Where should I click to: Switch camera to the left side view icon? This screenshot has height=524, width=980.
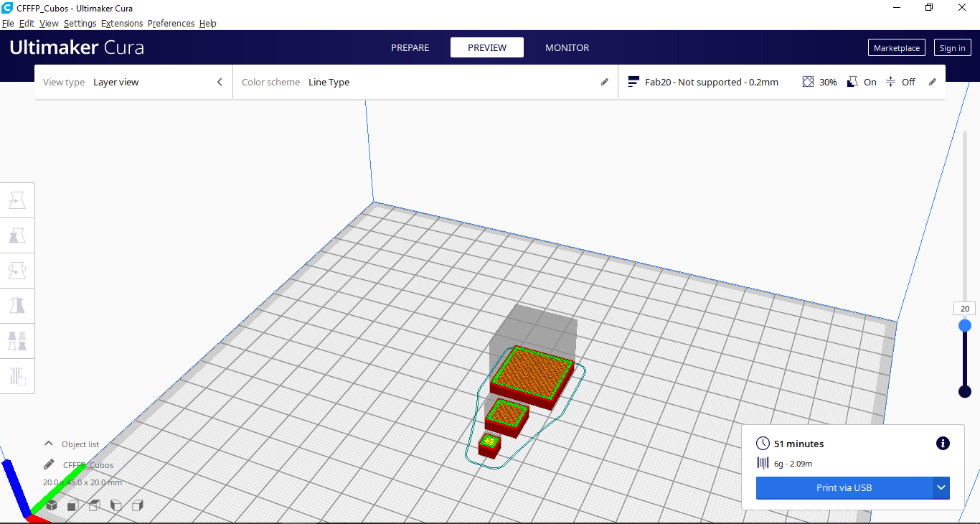[x=116, y=505]
